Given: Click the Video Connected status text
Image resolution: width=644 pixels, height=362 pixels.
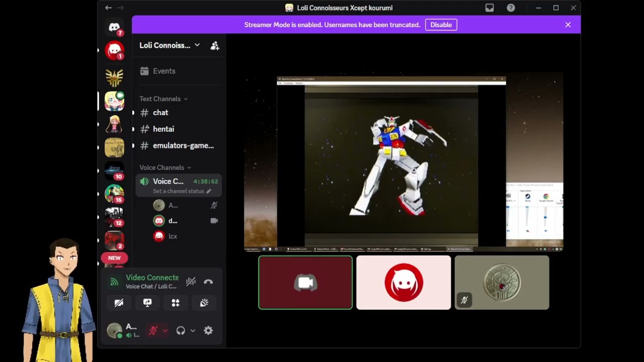Looking at the screenshot, I should 152,278.
